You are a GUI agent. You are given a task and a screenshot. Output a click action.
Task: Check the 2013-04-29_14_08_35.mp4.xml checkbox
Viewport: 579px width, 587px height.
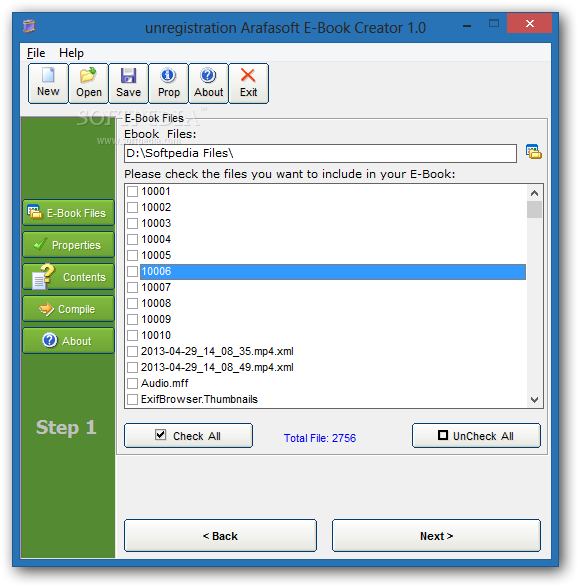coord(132,352)
